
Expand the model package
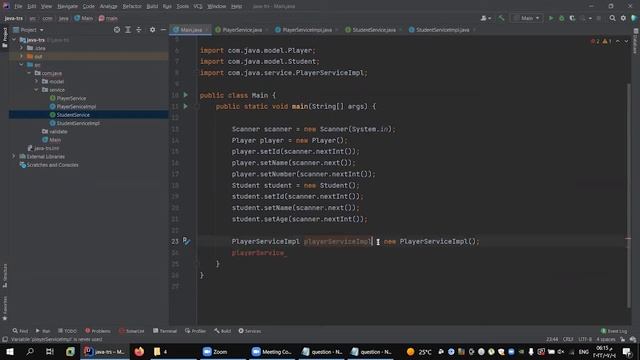tap(36, 81)
